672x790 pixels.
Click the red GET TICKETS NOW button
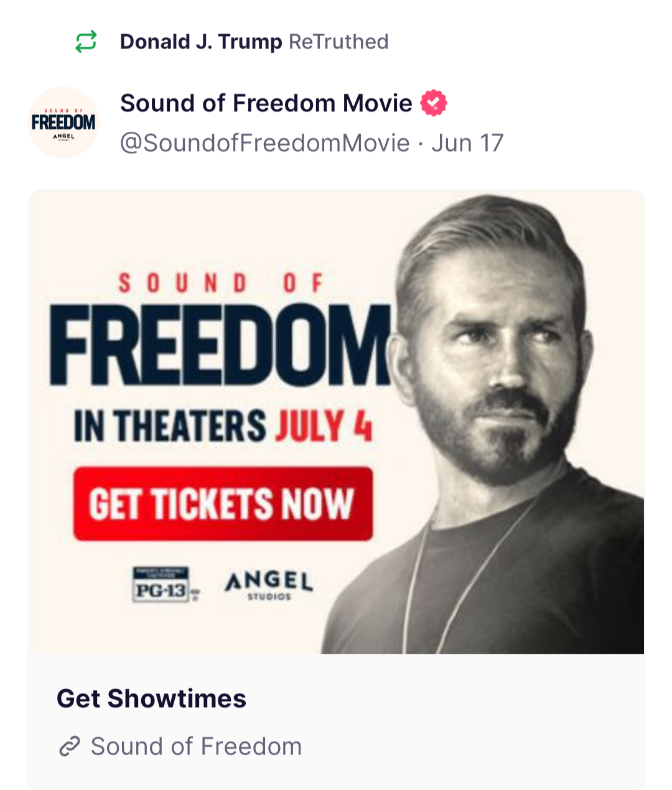(223, 503)
